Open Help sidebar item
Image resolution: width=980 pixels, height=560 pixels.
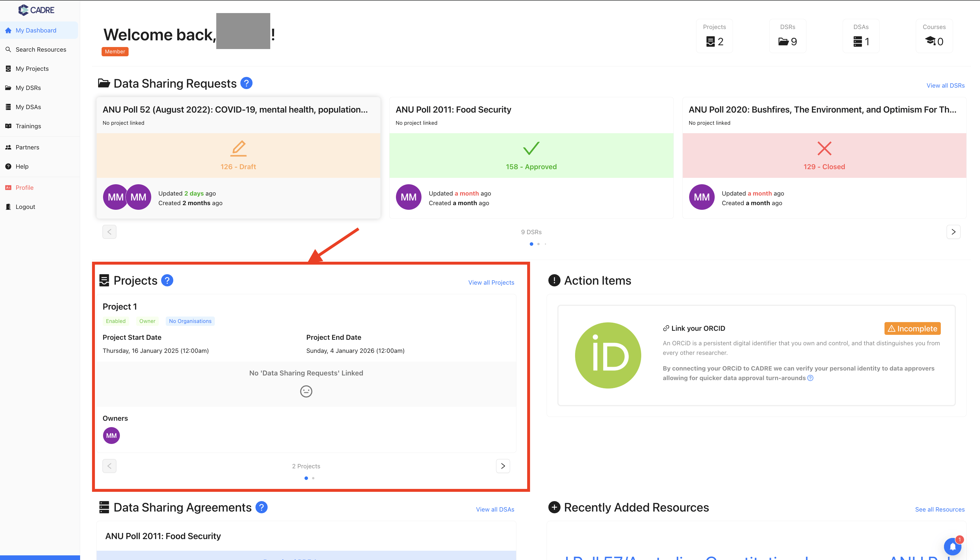tap(39, 167)
